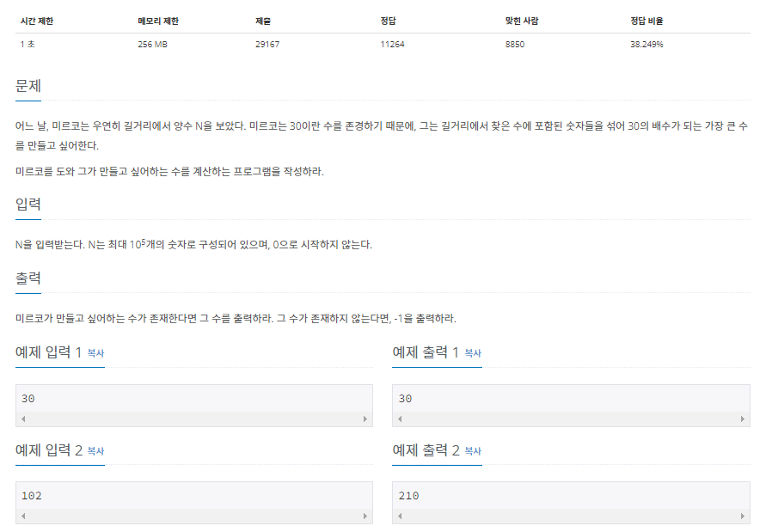Viewport: 766px width, 532px height.
Task: Click the solvers count 8850
Action: [515, 45]
